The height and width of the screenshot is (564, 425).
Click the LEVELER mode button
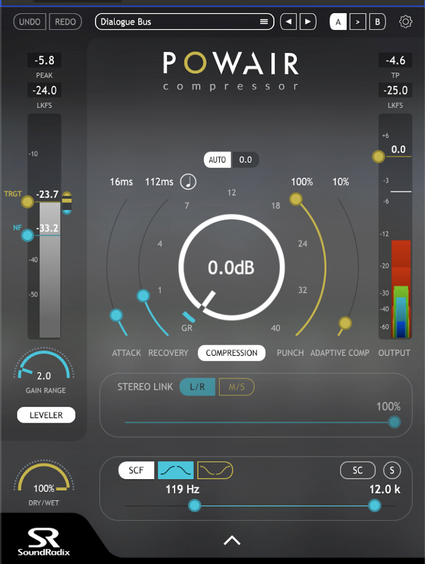point(46,415)
